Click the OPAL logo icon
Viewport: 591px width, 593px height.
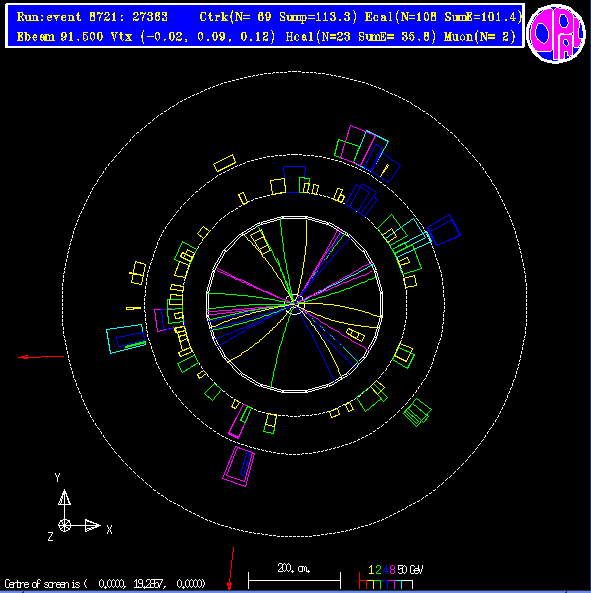click(x=556, y=34)
